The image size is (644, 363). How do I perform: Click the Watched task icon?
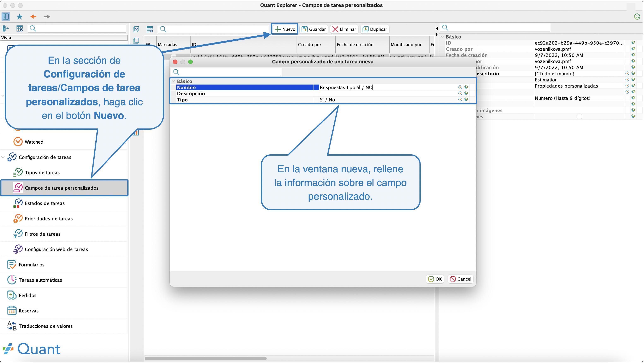tap(18, 142)
